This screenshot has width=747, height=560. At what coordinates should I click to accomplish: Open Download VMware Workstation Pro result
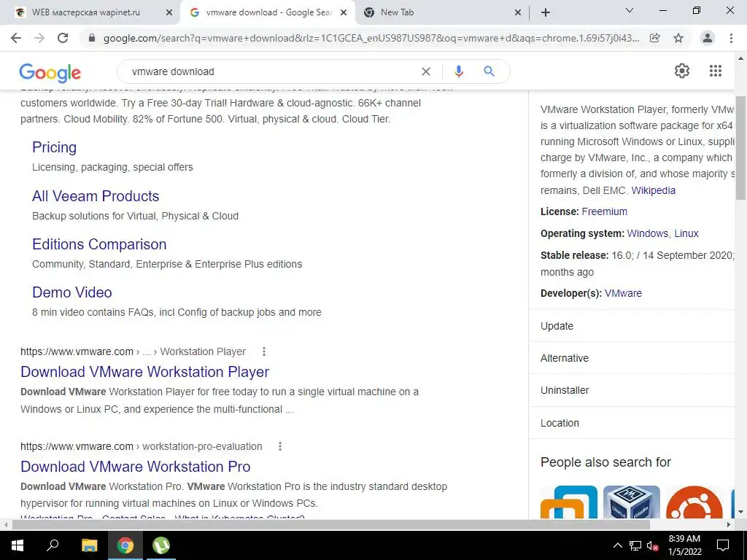[136, 466]
